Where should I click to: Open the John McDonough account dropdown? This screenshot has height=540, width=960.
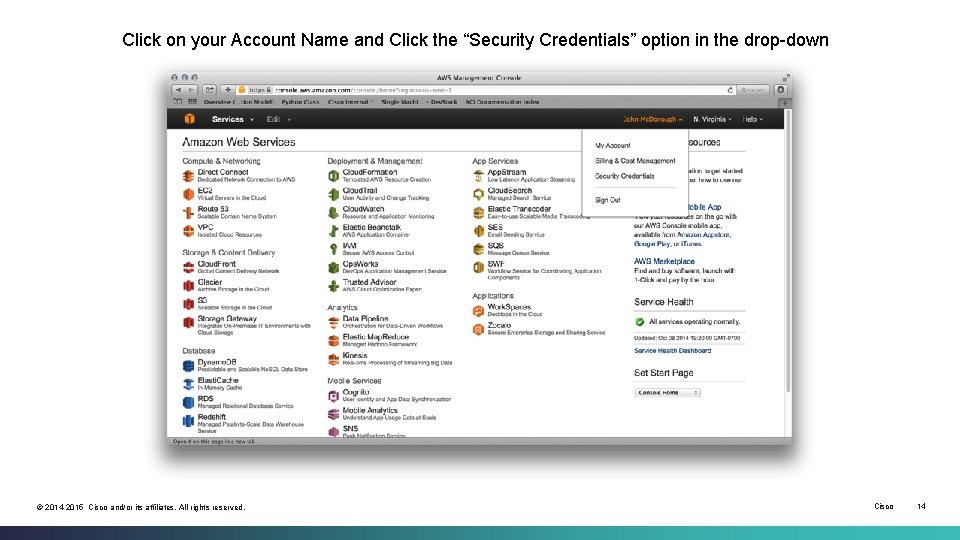[x=653, y=119]
